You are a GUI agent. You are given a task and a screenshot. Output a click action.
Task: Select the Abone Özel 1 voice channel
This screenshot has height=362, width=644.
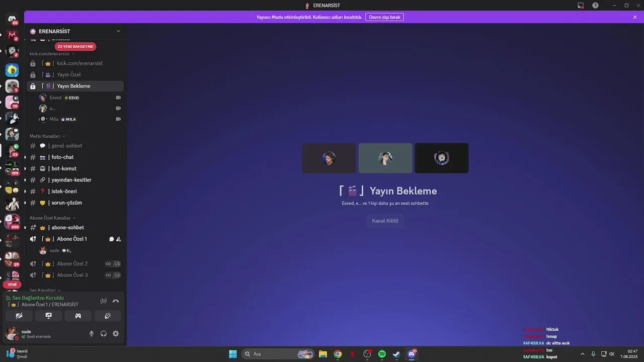point(75,239)
